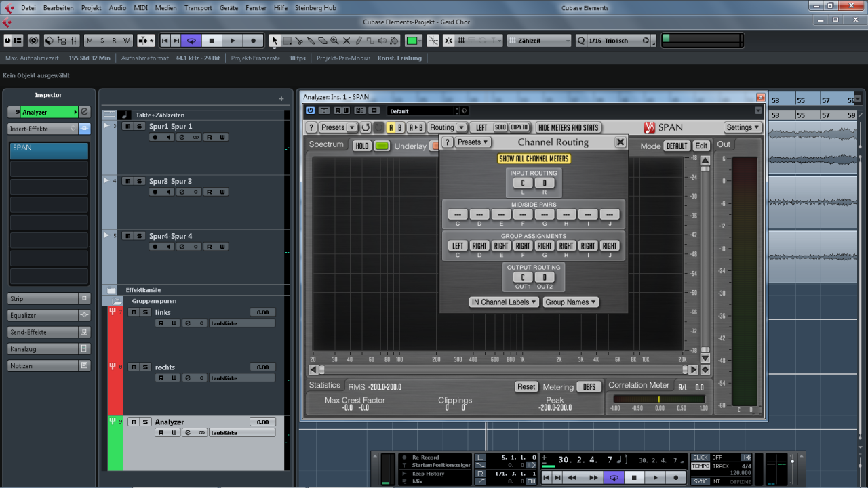Click the Stop button in top toolbar
868x488 pixels.
click(212, 41)
